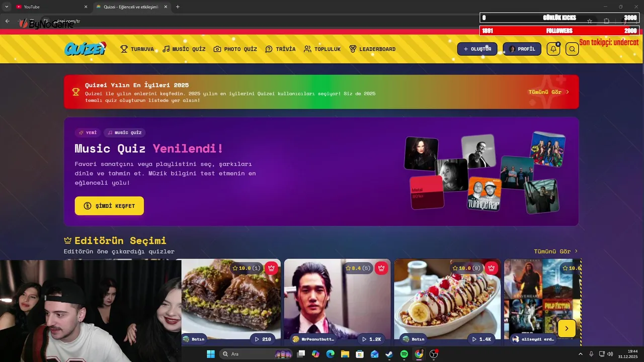This screenshot has width=644, height=362.
Task: View the Leaderboard page
Action: pos(372,49)
